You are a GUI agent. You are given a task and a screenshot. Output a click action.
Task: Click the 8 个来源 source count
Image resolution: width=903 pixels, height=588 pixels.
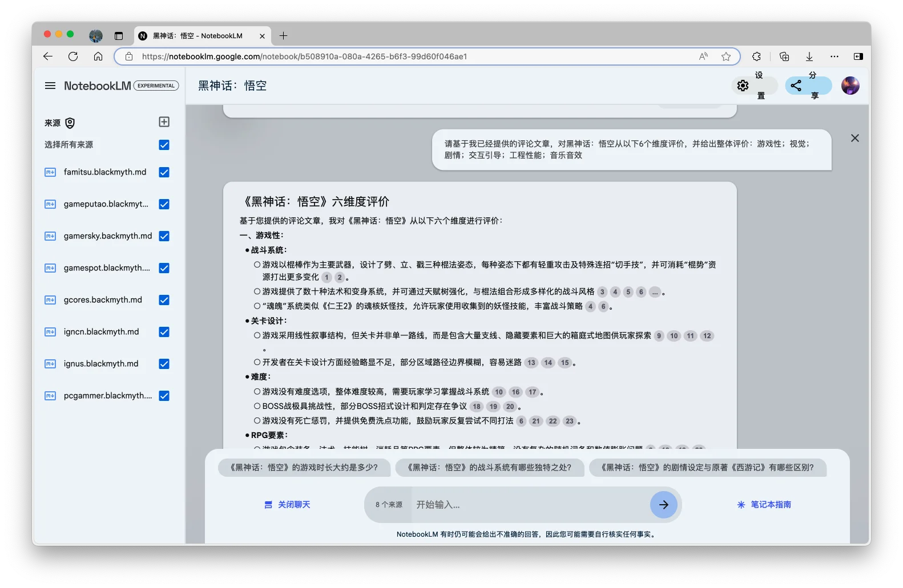coord(389,505)
